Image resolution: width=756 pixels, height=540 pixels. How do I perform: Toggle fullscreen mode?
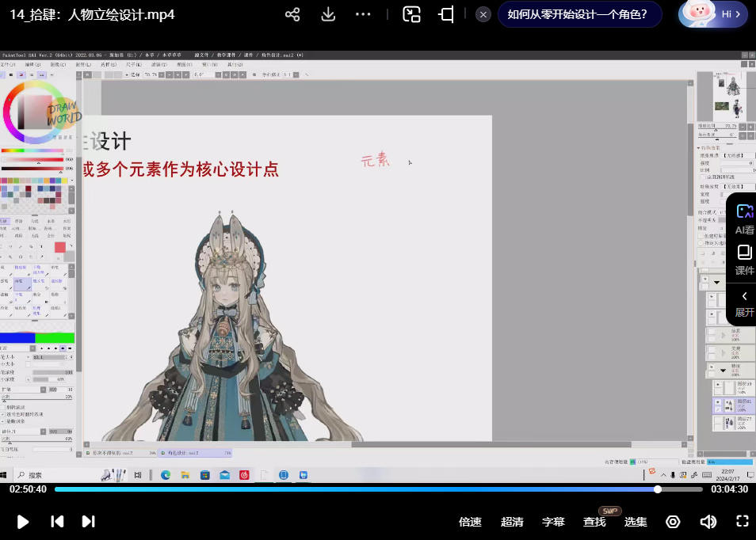[x=743, y=521]
